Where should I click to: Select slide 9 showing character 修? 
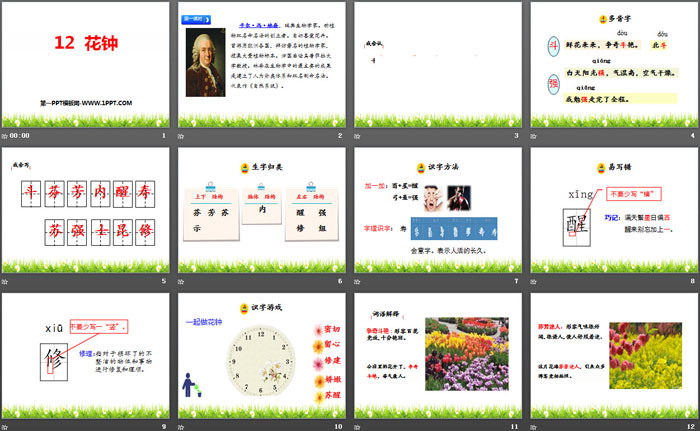pos(85,356)
